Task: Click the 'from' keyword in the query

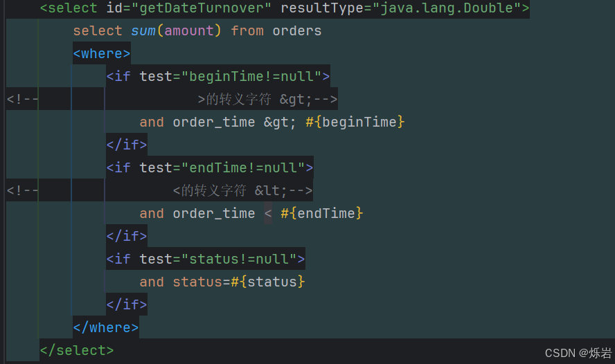Action: pos(247,31)
